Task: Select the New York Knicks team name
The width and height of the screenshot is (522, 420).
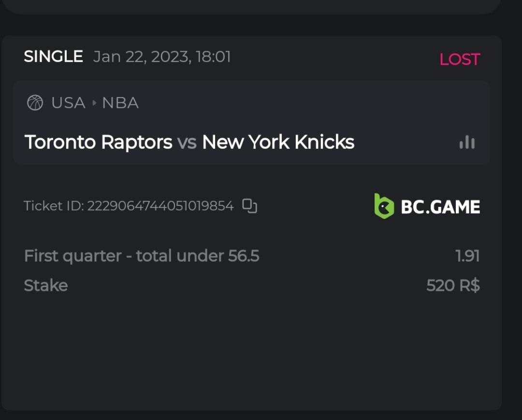Action: coord(278,142)
